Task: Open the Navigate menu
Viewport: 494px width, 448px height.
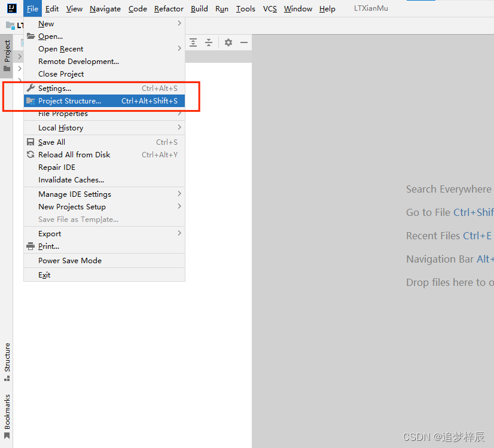Action: click(105, 9)
